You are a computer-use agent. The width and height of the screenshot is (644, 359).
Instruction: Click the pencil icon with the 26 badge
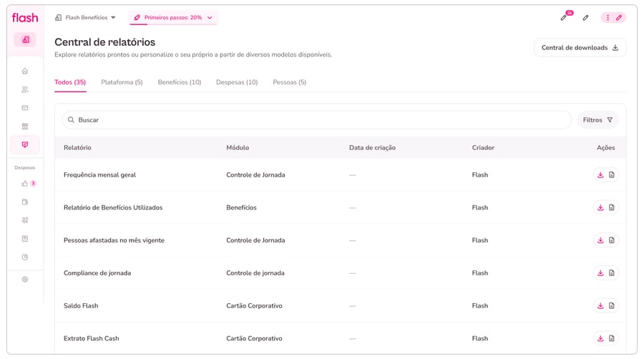tap(564, 17)
